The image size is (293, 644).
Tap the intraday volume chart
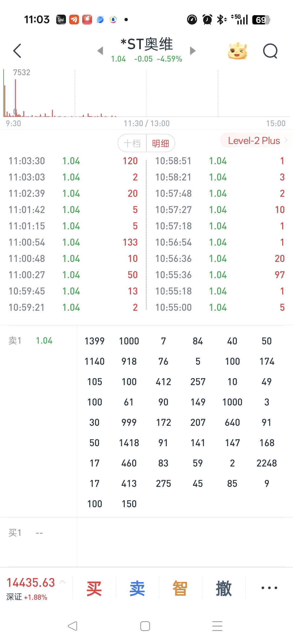pos(146,94)
